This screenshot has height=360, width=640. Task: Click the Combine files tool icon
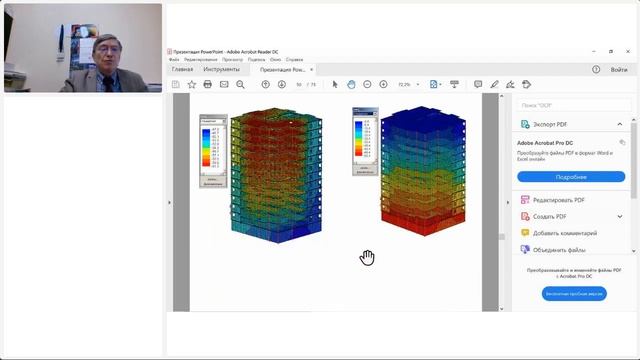(525, 249)
